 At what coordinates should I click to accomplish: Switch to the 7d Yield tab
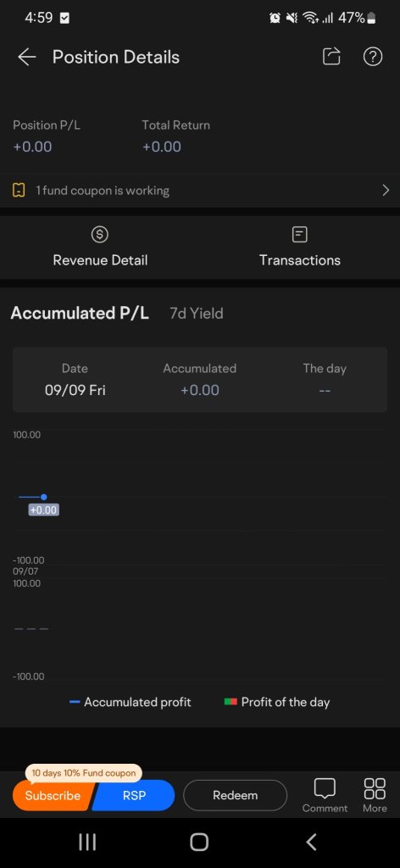click(x=197, y=314)
